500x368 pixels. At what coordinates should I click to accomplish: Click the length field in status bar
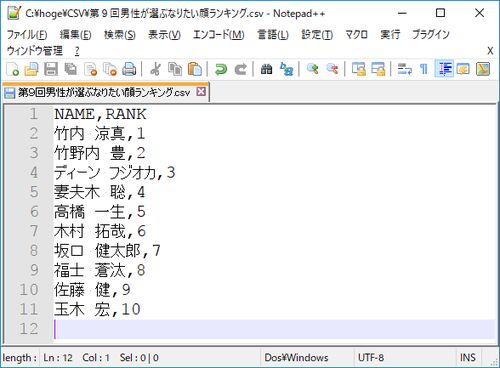(x=20, y=358)
